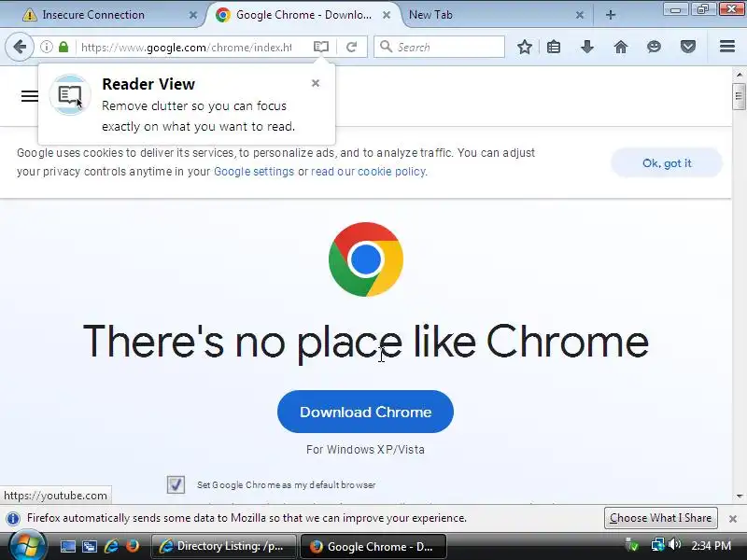Open site information via the info icon
The width and height of the screenshot is (747, 560).
pyautogui.click(x=46, y=47)
